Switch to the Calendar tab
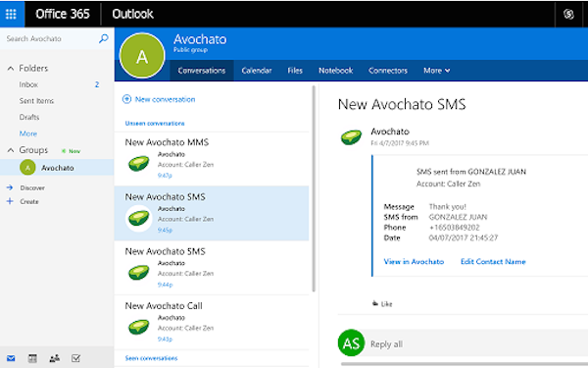The image size is (588, 368). pos(257,71)
